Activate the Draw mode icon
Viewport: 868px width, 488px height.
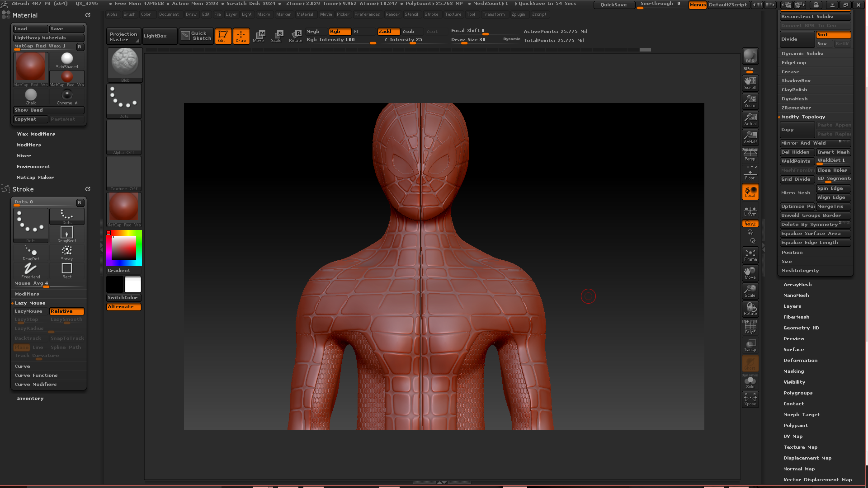point(241,36)
